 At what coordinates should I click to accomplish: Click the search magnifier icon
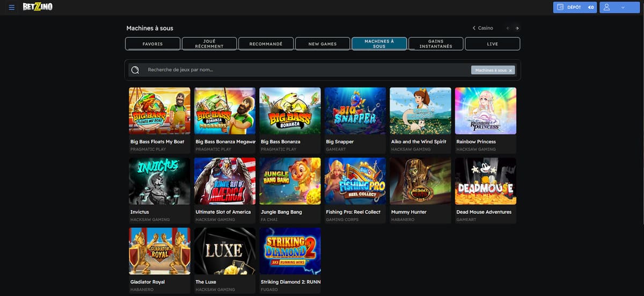135,70
